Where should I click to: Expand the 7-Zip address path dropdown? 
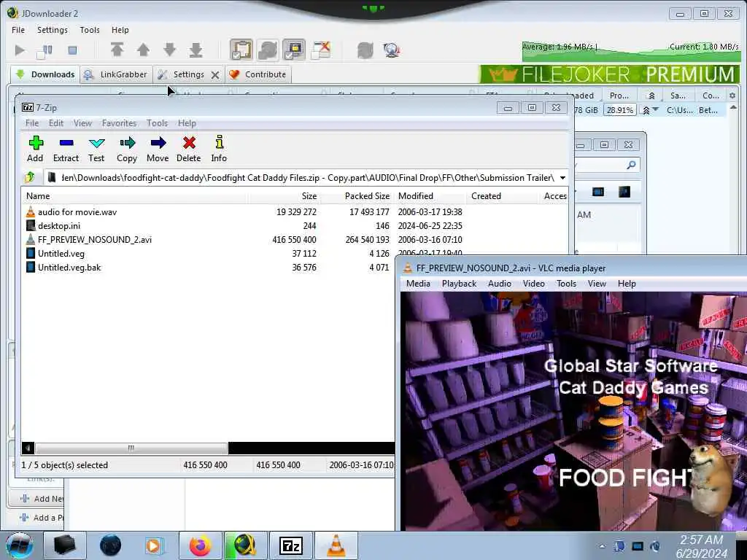point(562,178)
